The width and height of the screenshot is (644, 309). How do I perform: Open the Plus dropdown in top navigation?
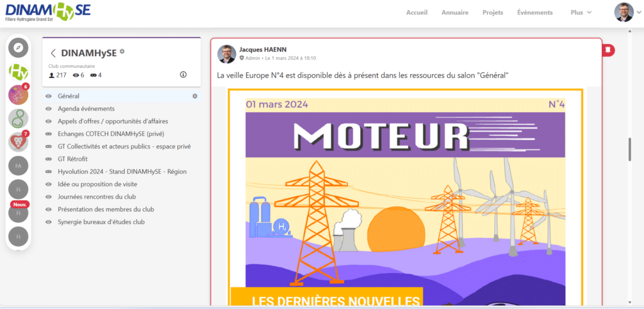(580, 13)
